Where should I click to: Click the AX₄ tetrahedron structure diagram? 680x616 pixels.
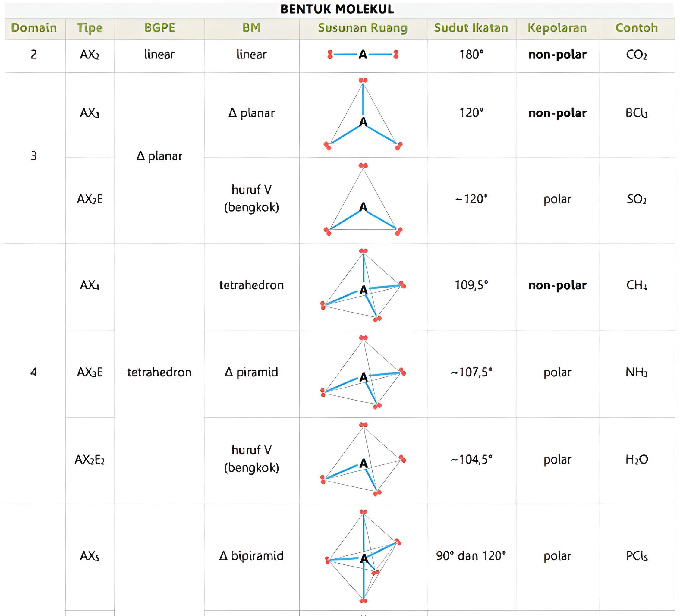pyautogui.click(x=363, y=287)
